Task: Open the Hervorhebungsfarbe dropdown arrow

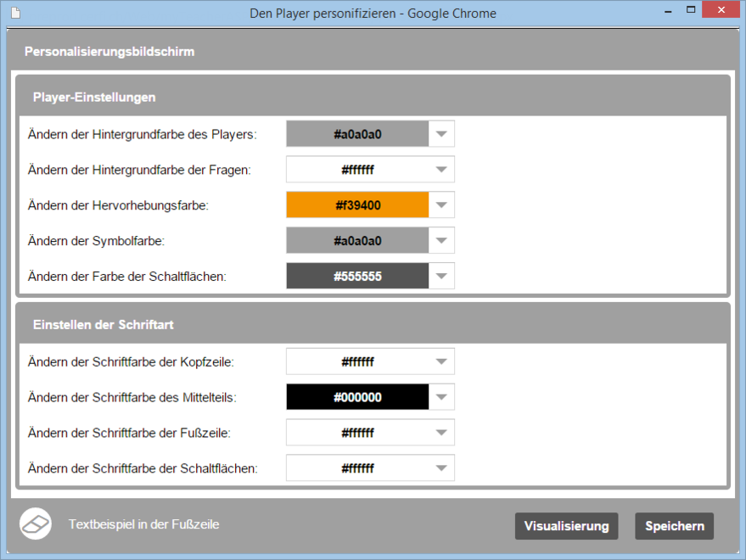Action: click(441, 205)
